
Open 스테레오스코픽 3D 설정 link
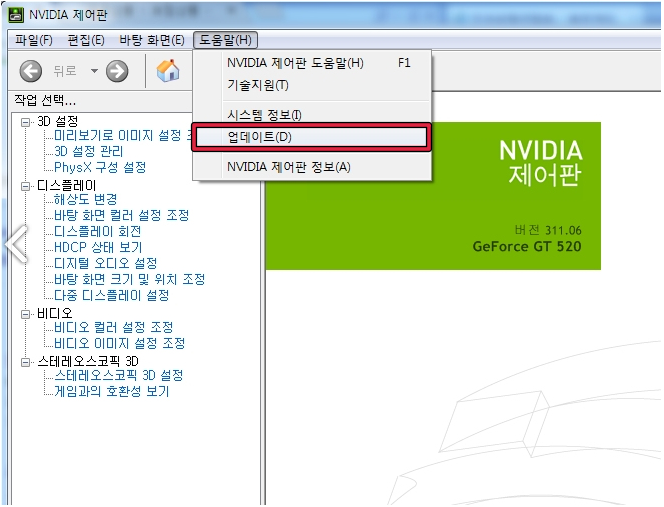[x=119, y=376]
